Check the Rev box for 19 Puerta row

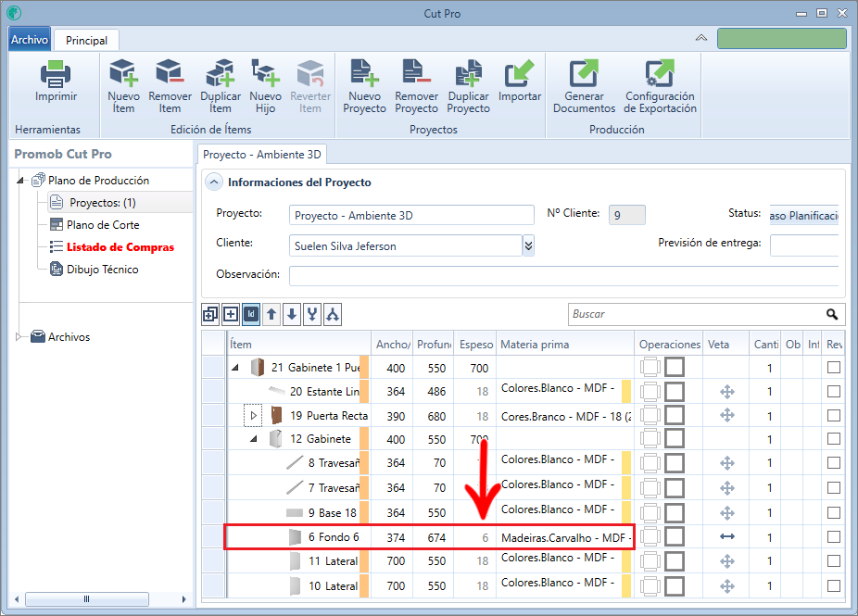tap(834, 415)
